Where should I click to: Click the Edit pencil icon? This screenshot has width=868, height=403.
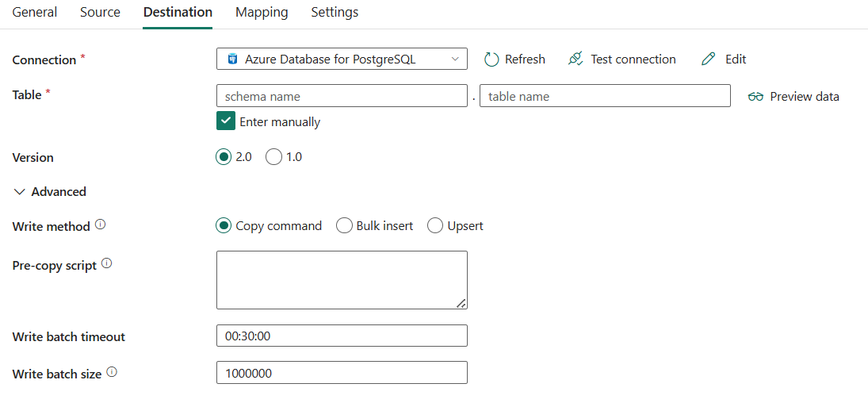pyautogui.click(x=708, y=59)
